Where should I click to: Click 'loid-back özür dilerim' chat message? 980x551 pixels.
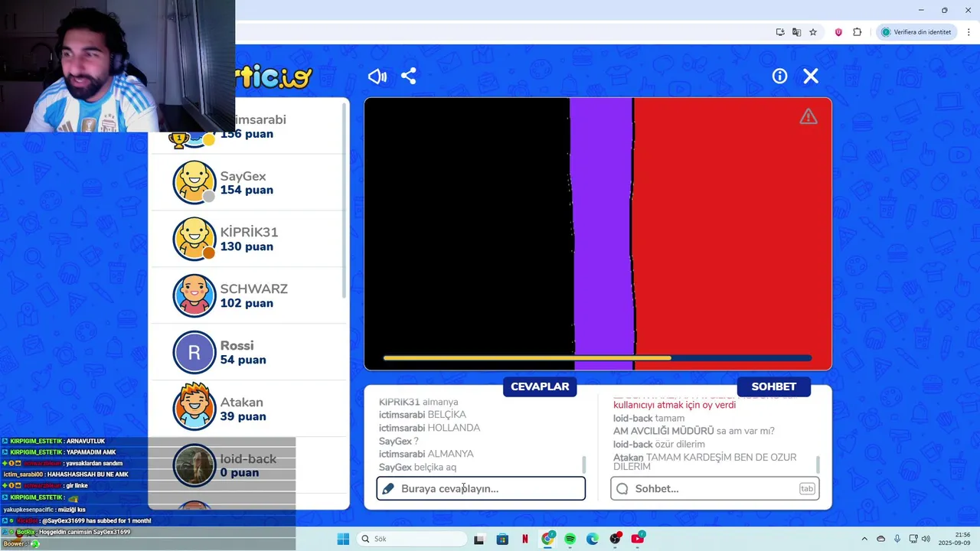pyautogui.click(x=659, y=444)
